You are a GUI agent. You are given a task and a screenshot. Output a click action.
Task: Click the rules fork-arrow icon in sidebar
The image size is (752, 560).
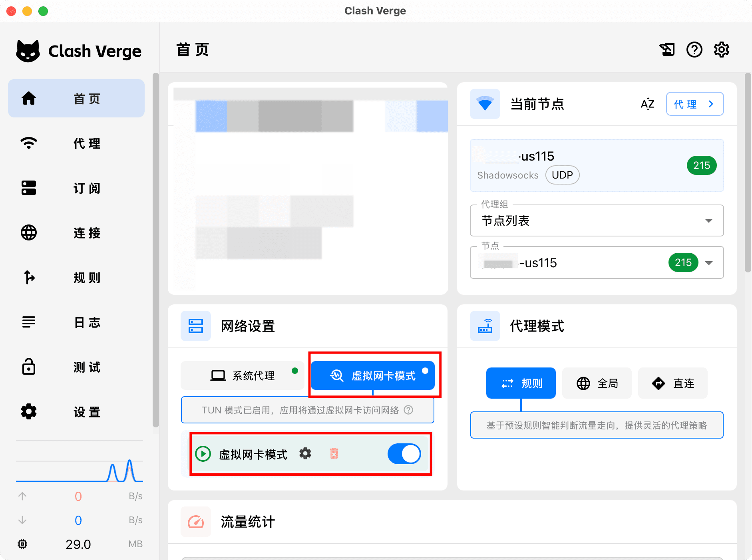[29, 277]
